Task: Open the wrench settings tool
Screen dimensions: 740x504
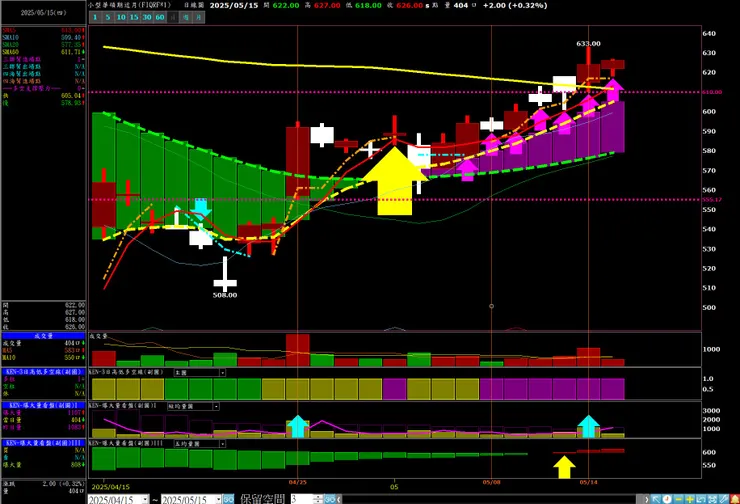Action: [x=723, y=499]
